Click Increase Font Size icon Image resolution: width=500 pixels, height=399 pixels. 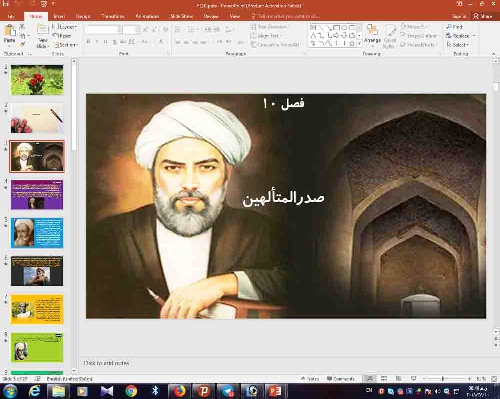click(x=145, y=30)
